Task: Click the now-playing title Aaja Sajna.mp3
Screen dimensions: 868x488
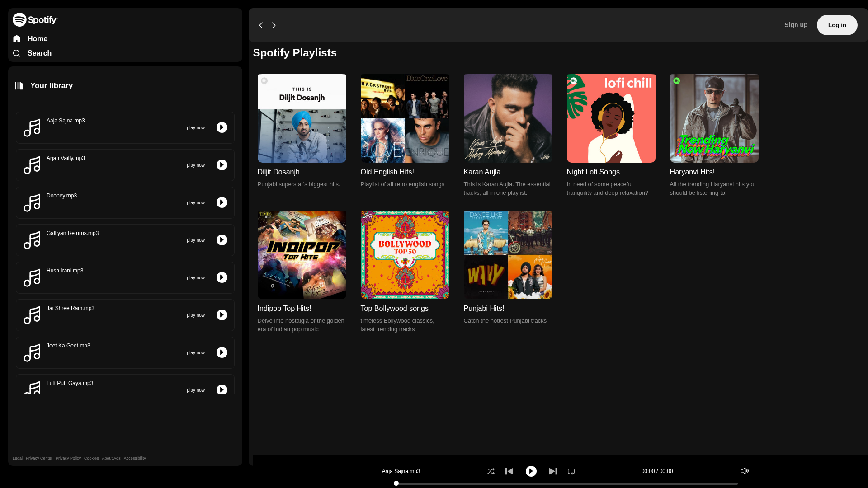Action: pos(401,471)
